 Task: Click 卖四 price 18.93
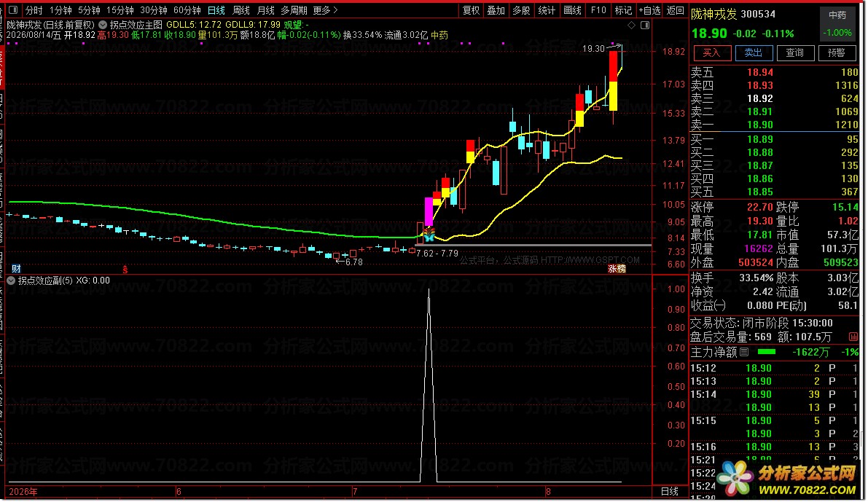(x=759, y=86)
